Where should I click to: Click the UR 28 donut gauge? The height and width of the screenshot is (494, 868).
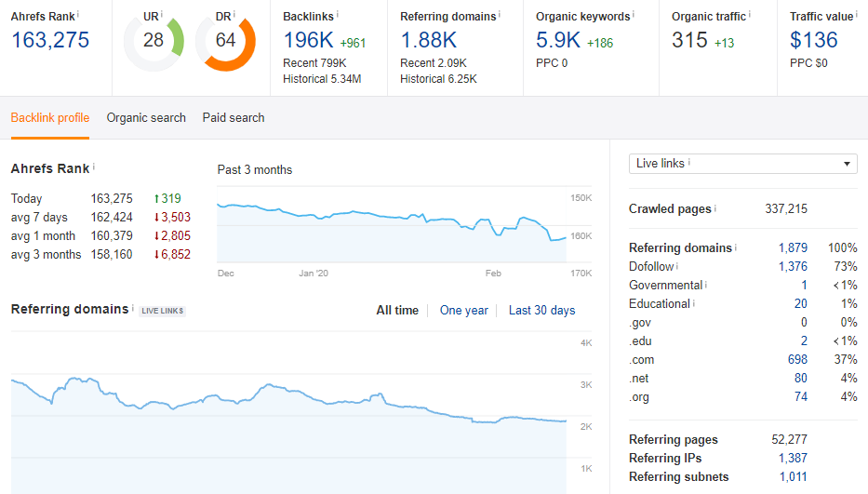[x=154, y=43]
